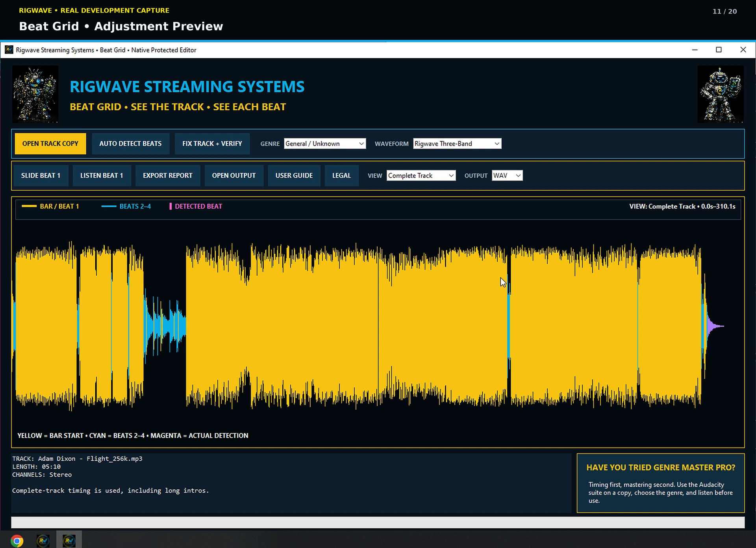Close the Beat Grid editor window
The image size is (756, 548).
743,50
